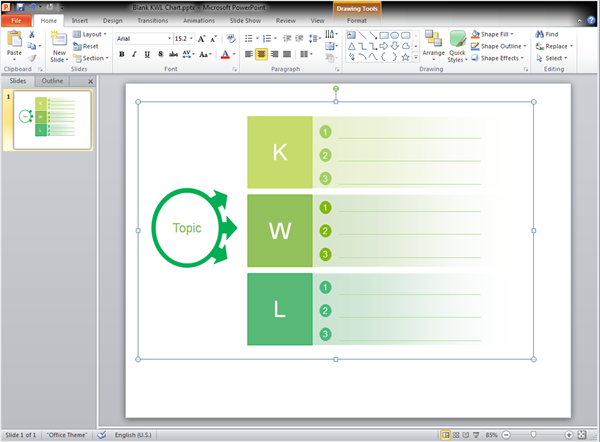The image size is (600, 442).
Task: Open the Arial font name dropdown
Action: pyautogui.click(x=167, y=38)
